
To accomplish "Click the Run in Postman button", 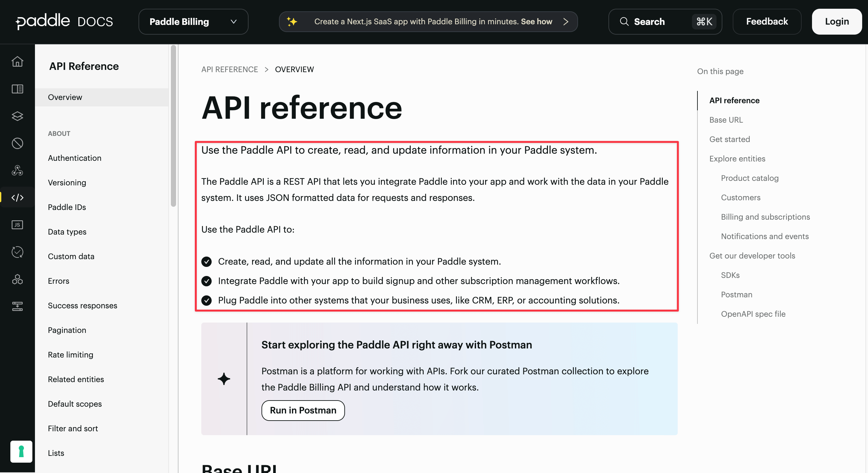I will pos(303,410).
